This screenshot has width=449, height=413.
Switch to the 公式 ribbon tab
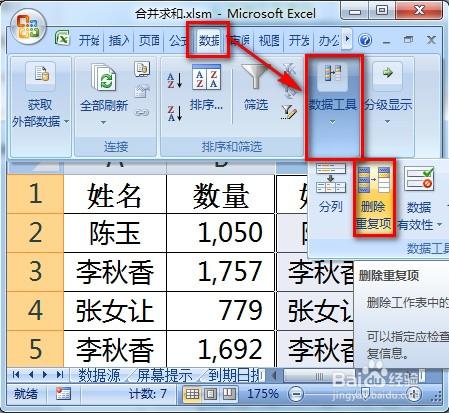(177, 41)
